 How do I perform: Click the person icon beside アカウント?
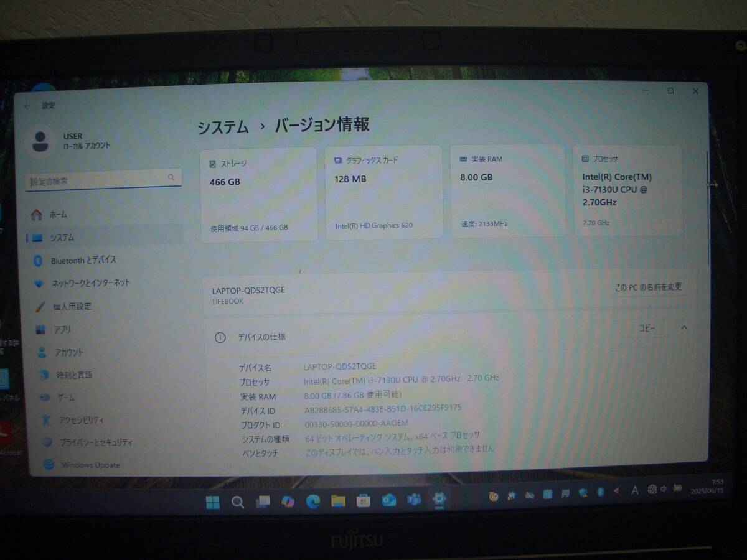(42, 352)
